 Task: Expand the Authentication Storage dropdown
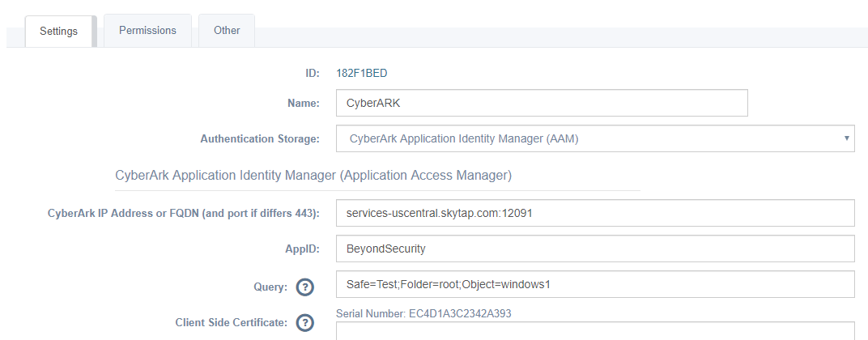pos(595,139)
